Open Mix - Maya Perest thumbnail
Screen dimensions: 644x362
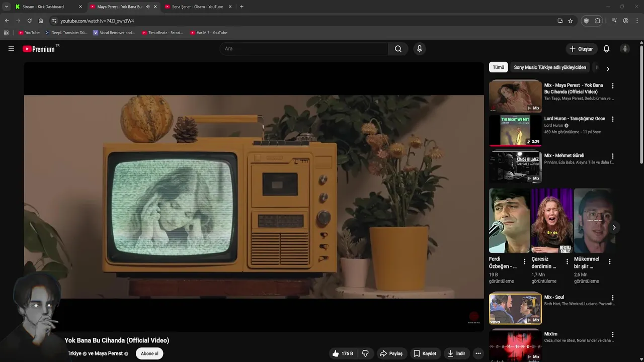[515, 97]
